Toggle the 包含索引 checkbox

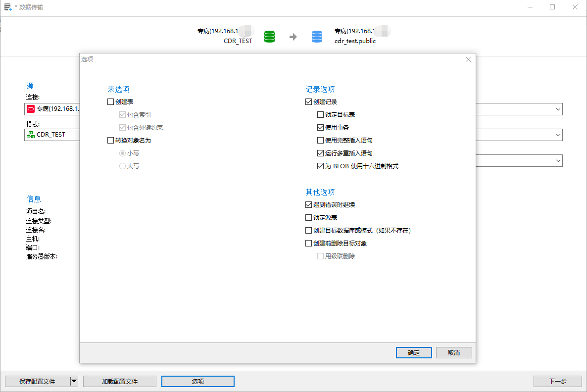(x=122, y=114)
